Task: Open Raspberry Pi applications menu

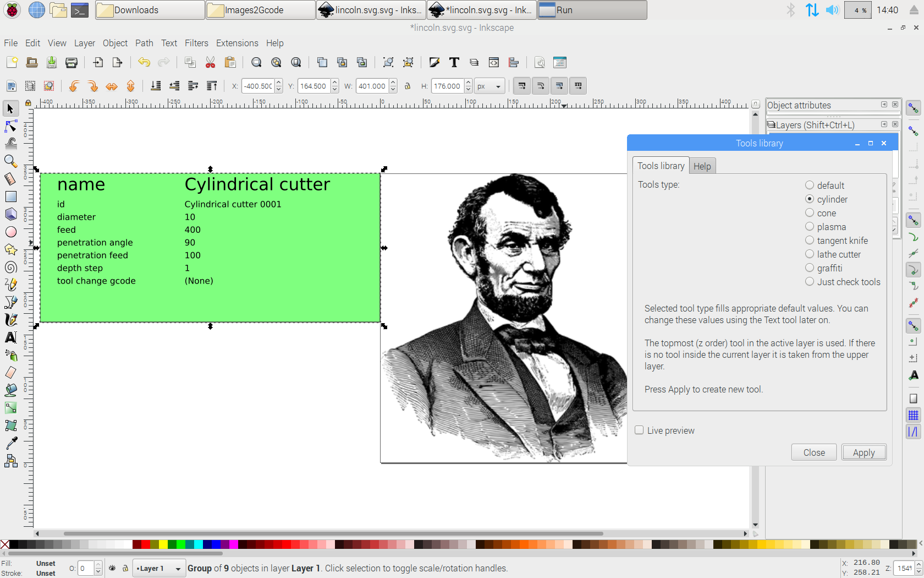Action: coord(12,10)
